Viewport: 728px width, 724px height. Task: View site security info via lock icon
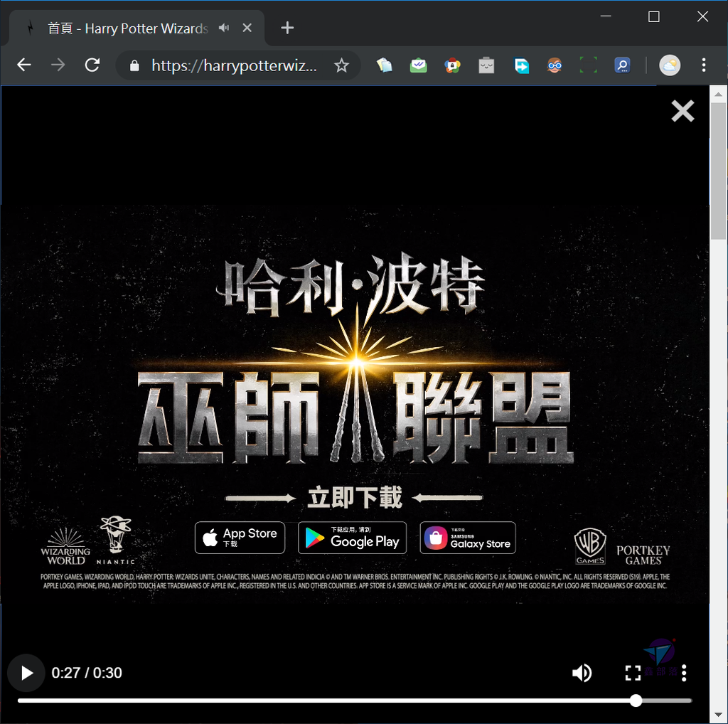[134, 65]
